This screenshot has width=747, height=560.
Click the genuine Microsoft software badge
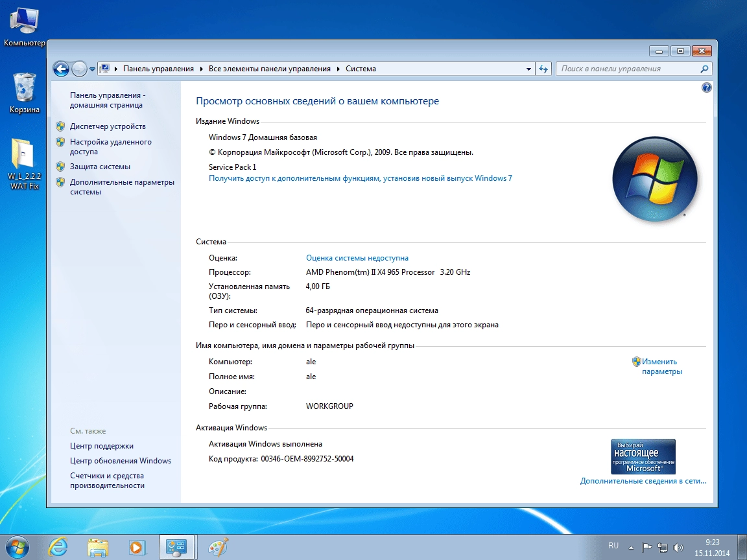643,456
